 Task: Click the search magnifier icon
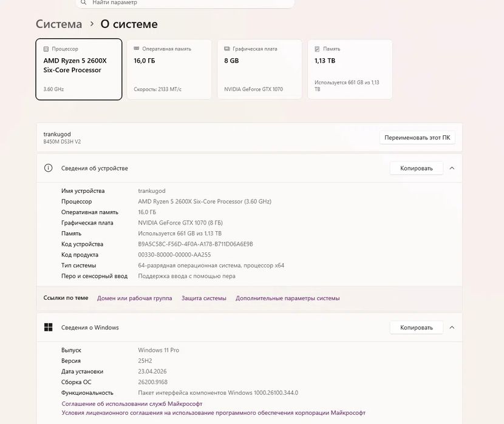tap(83, 2)
